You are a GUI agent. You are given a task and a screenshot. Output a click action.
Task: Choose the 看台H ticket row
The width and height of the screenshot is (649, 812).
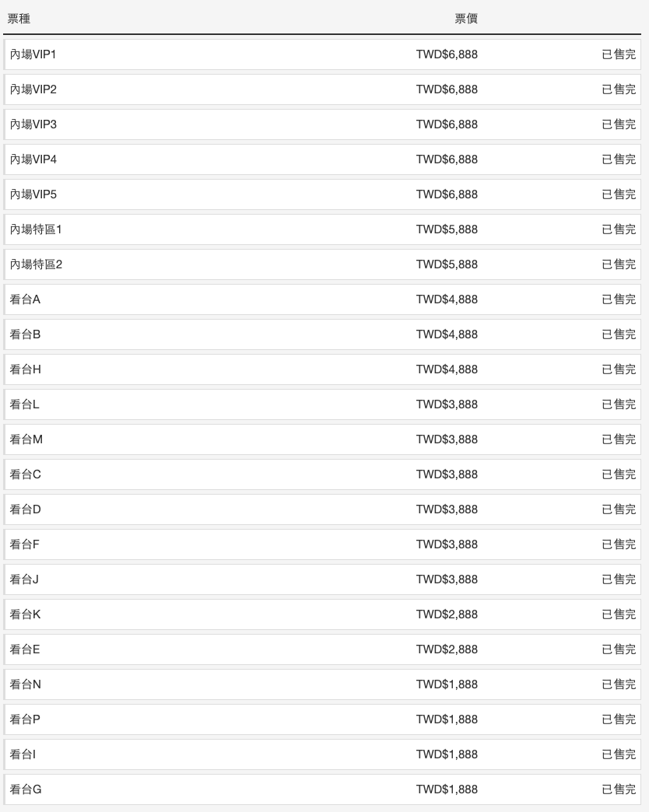pos(322,369)
